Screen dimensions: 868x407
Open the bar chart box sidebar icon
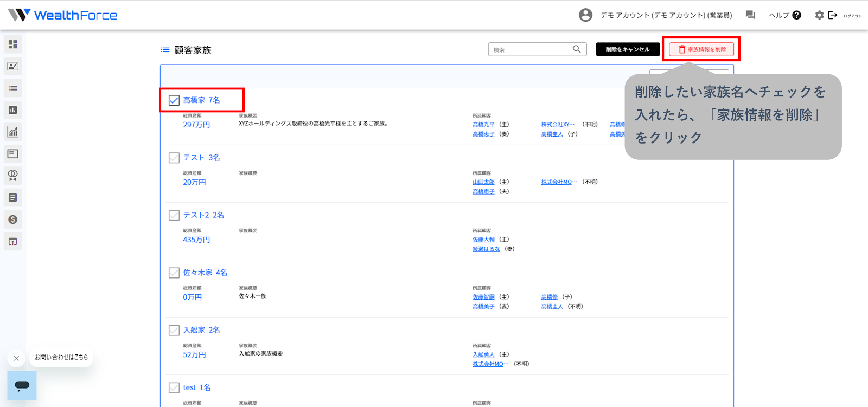[x=13, y=110]
